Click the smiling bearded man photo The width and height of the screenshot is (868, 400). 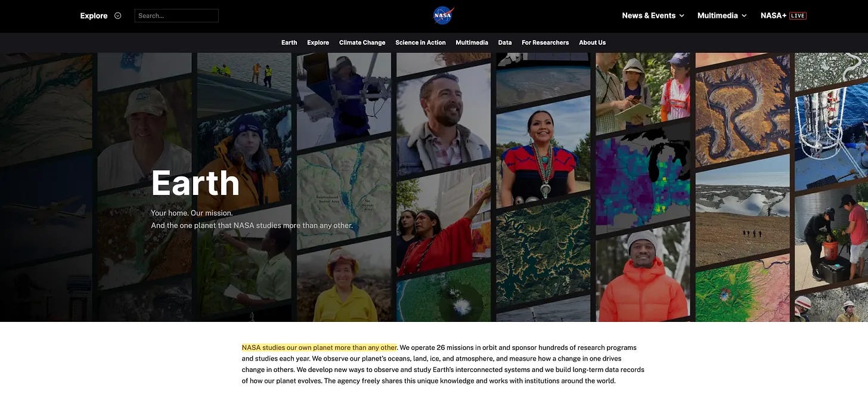444,119
